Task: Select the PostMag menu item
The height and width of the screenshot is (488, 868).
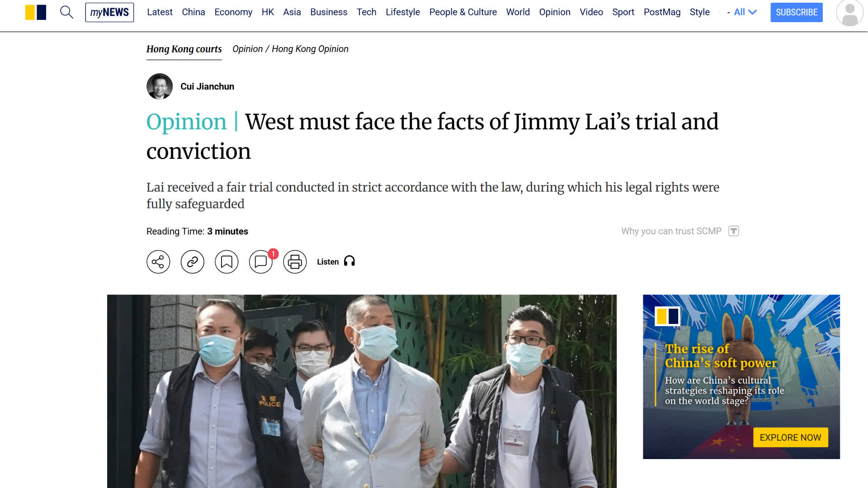Action: [662, 12]
